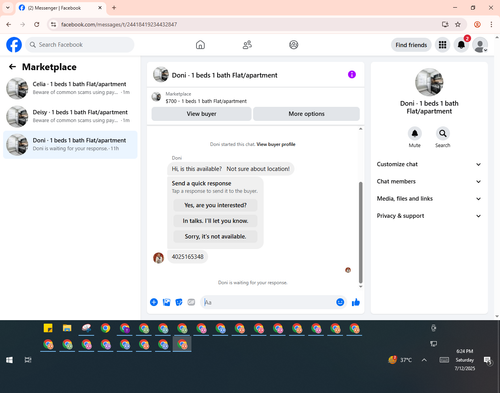Open the Groups icon in top navigation

coord(294,45)
